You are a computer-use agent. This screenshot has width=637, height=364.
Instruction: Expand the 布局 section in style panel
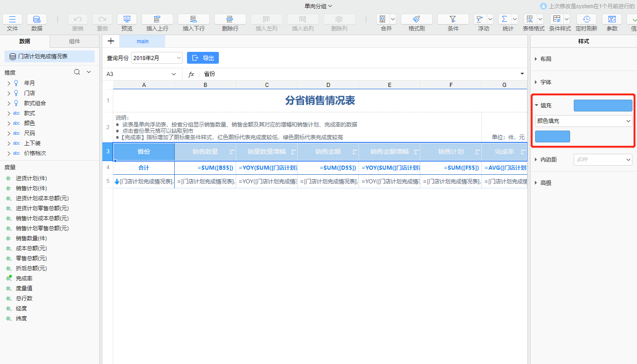(537, 59)
